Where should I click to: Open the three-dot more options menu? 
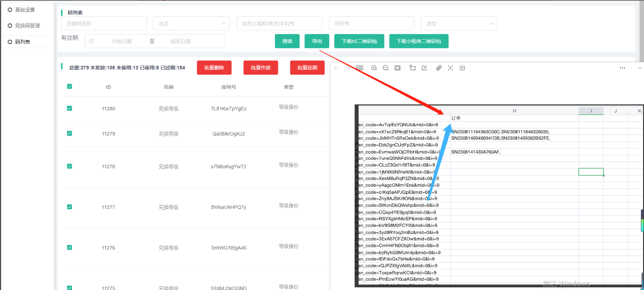click(x=622, y=68)
